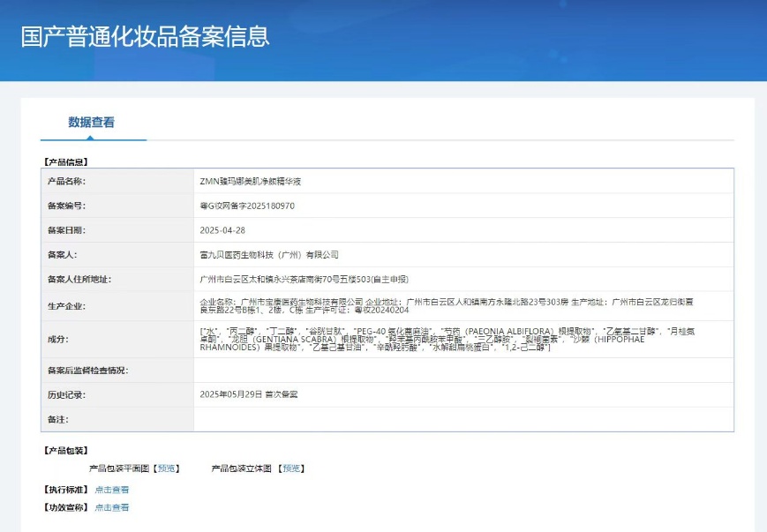Click the 生产企业 details cell

pyautogui.click(x=447, y=305)
